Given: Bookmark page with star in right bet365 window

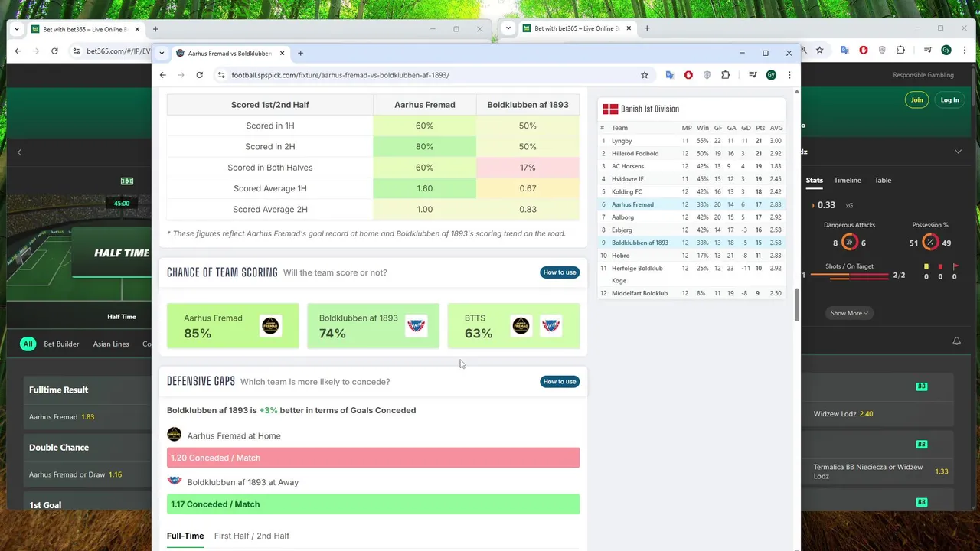Looking at the screenshot, I should click(x=819, y=50).
